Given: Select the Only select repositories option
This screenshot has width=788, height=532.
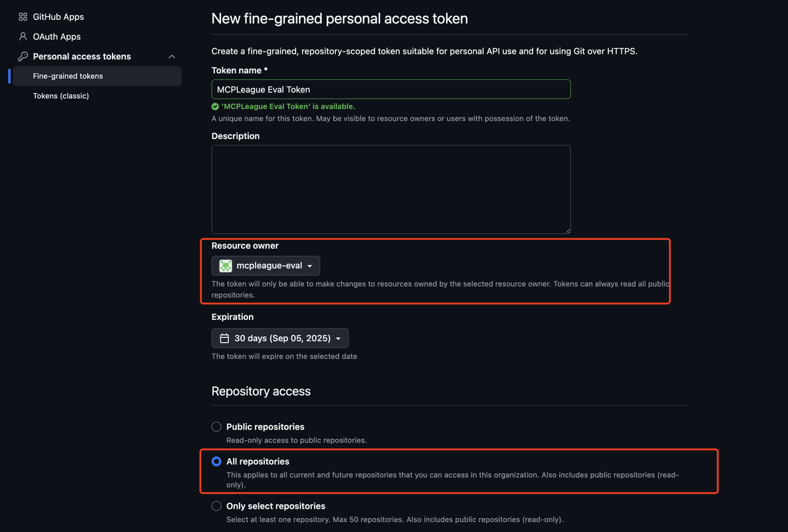Looking at the screenshot, I should pyautogui.click(x=216, y=505).
